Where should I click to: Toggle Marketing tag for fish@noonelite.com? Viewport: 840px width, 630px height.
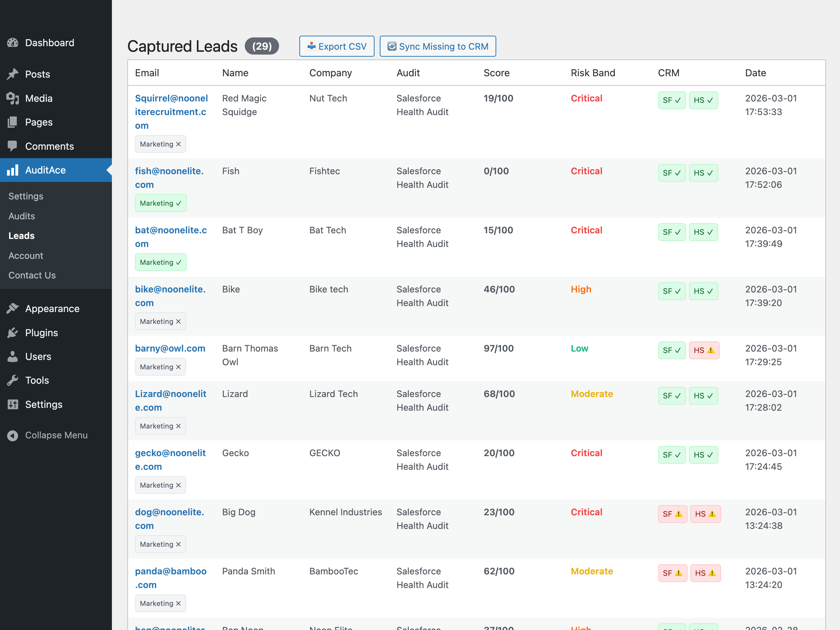[x=161, y=203]
